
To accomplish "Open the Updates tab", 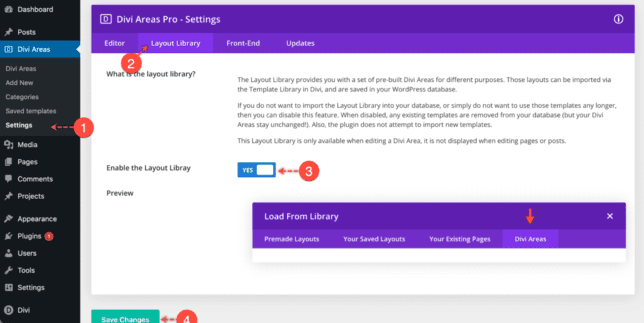I will click(300, 43).
